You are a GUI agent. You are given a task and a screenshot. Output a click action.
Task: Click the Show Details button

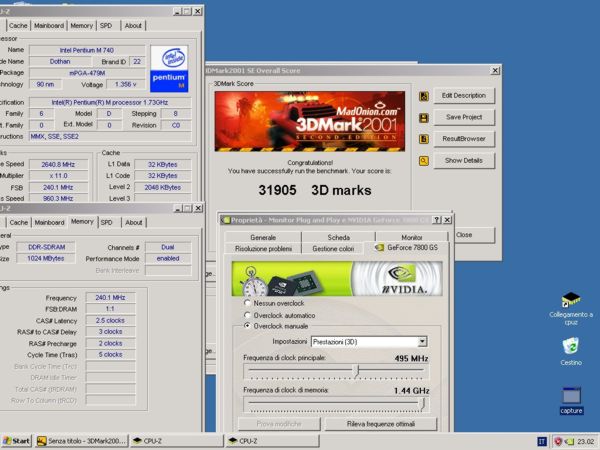[x=463, y=160]
